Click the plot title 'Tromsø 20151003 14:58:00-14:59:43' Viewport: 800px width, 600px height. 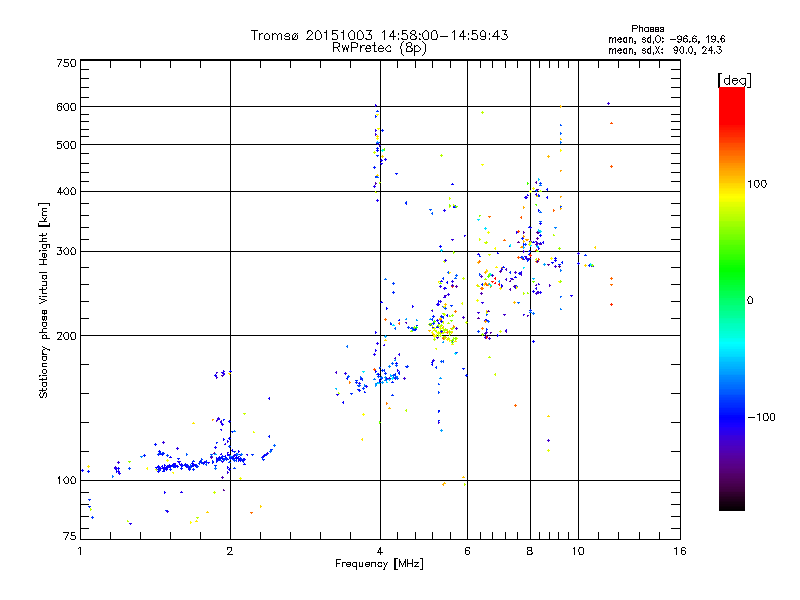pyautogui.click(x=379, y=35)
